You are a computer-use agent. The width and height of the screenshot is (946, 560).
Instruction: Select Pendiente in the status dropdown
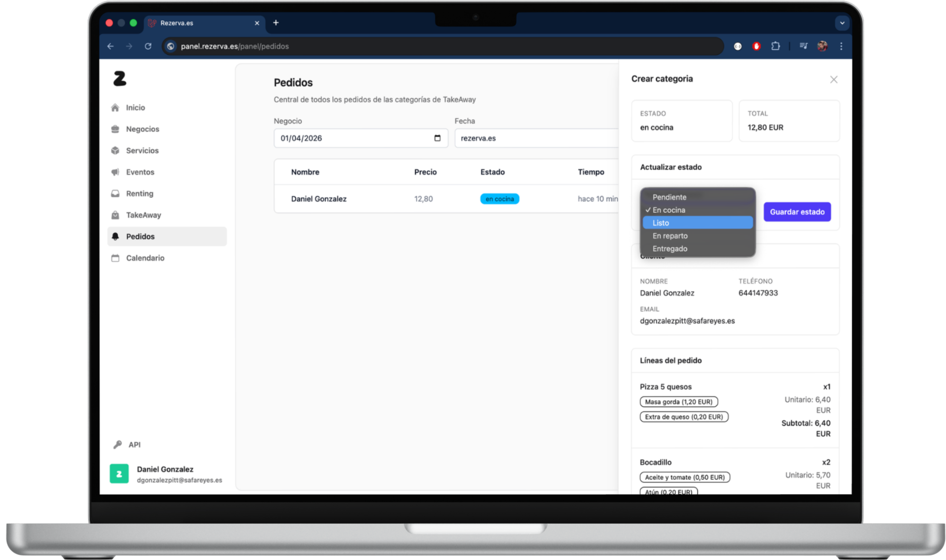[x=698, y=197]
